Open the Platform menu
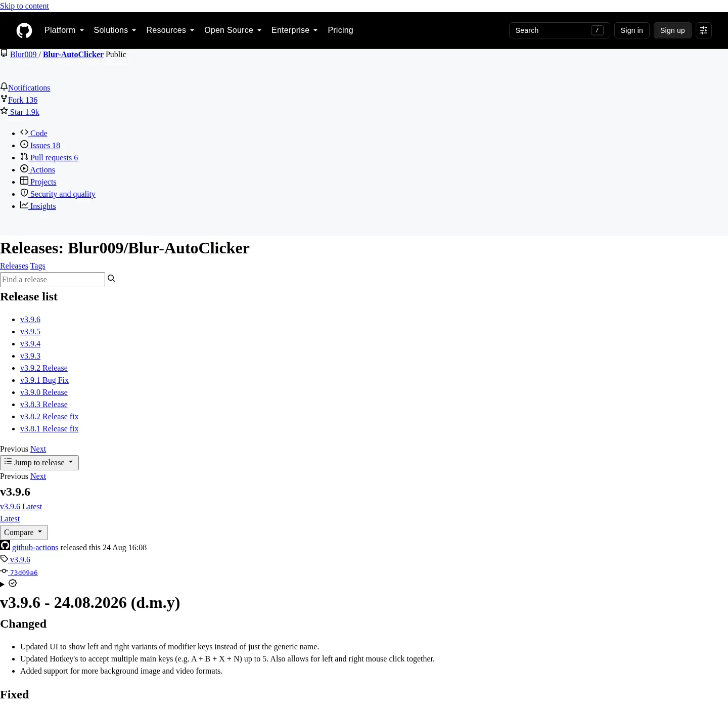 click(x=64, y=30)
